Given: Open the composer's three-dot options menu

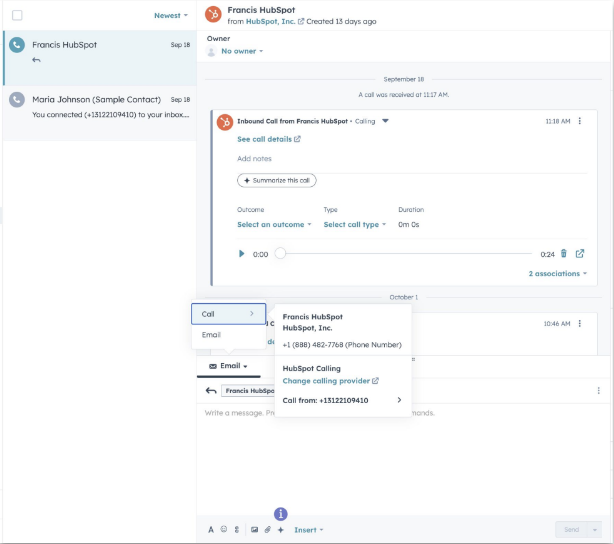Looking at the screenshot, I should tap(598, 390).
